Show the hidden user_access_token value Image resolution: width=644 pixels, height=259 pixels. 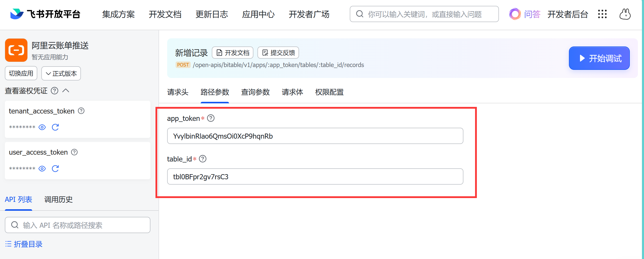42,169
